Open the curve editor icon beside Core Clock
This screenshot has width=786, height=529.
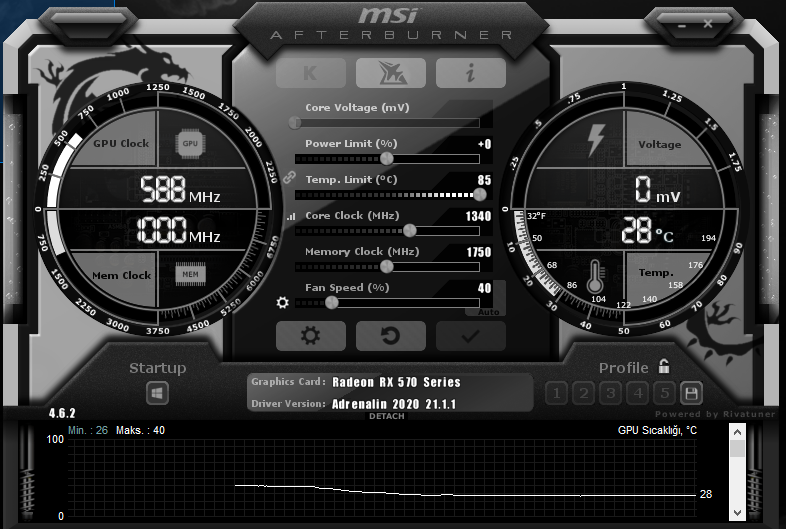click(x=291, y=217)
